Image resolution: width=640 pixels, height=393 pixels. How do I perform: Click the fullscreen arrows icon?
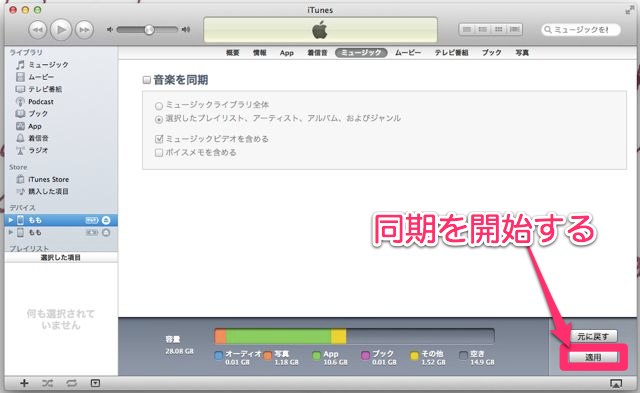[629, 10]
